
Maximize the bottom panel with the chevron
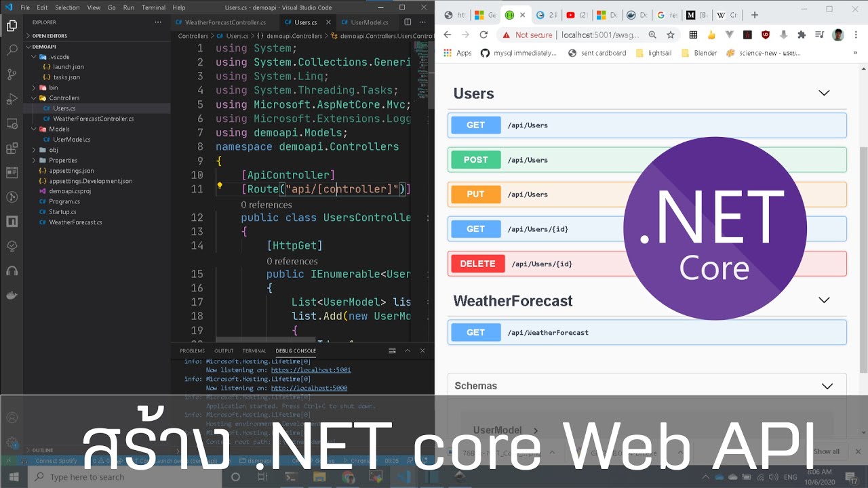pyautogui.click(x=408, y=350)
